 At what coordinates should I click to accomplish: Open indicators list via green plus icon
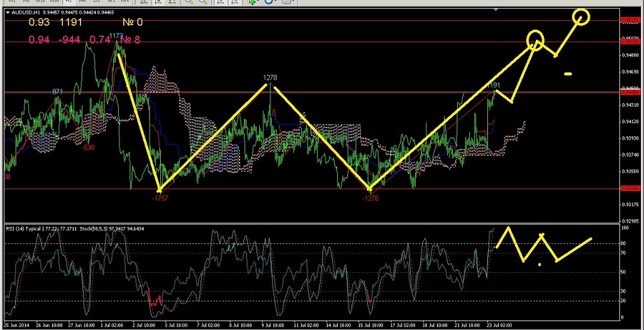(x=253, y=2)
